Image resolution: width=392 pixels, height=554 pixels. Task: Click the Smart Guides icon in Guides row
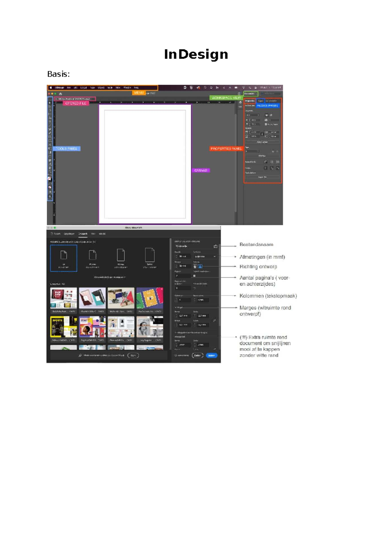pos(278,168)
